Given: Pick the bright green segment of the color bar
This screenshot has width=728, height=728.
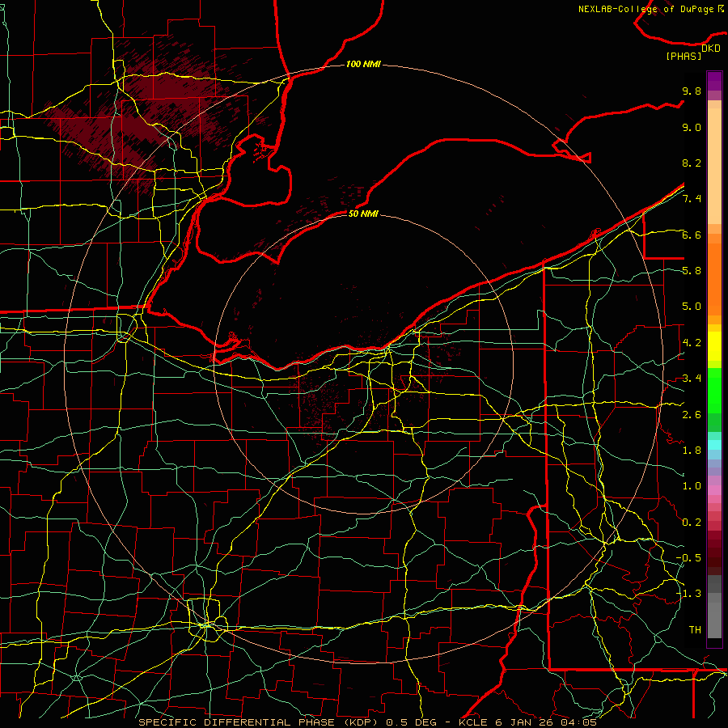Looking at the screenshot, I should [714, 390].
